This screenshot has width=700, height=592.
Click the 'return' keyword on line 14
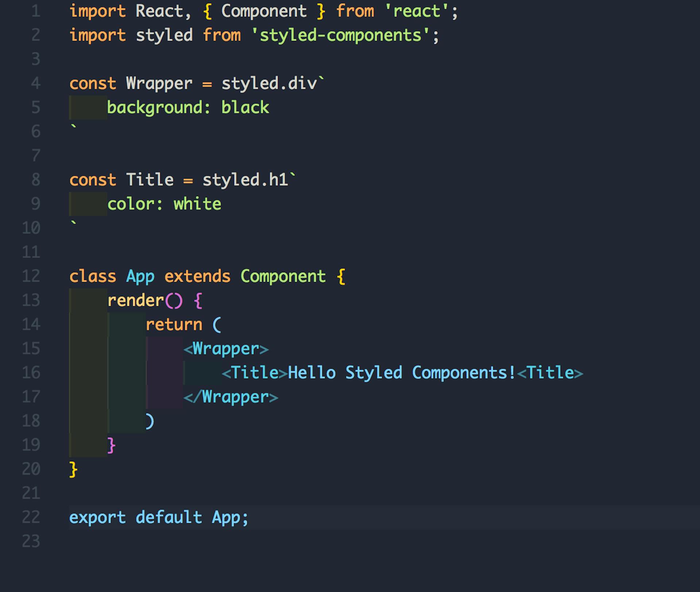[x=174, y=324]
